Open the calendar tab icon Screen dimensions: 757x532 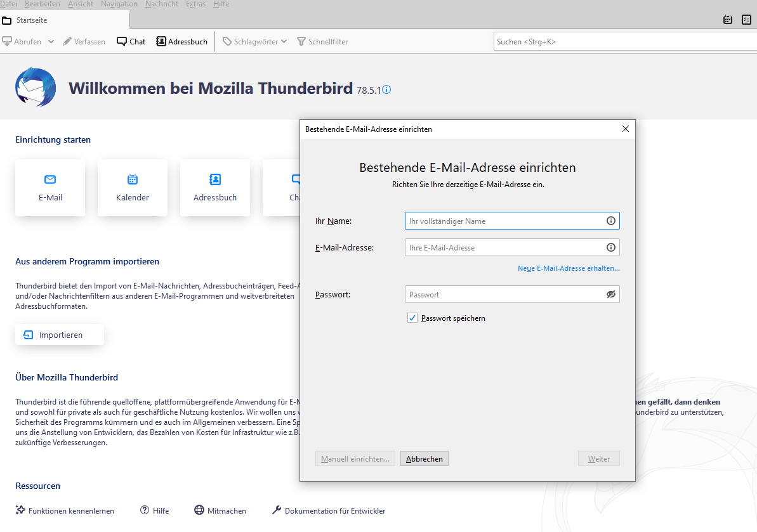point(728,20)
